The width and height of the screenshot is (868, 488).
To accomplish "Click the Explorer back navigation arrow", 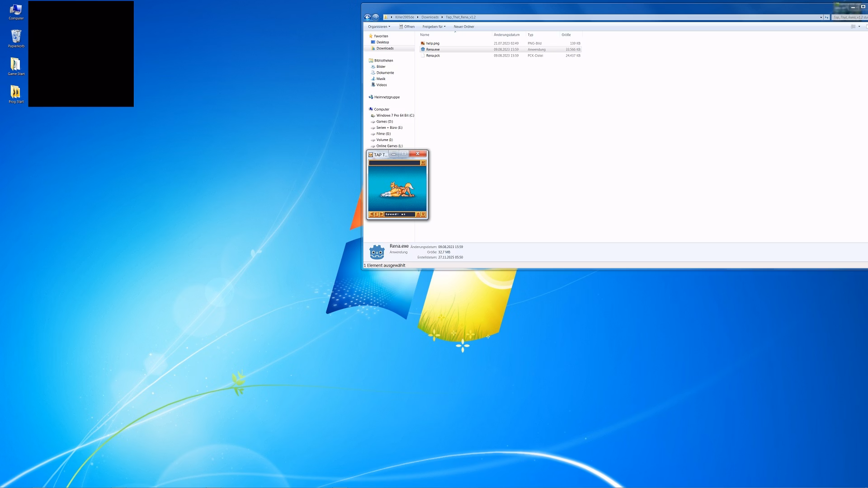I will [x=367, y=17].
